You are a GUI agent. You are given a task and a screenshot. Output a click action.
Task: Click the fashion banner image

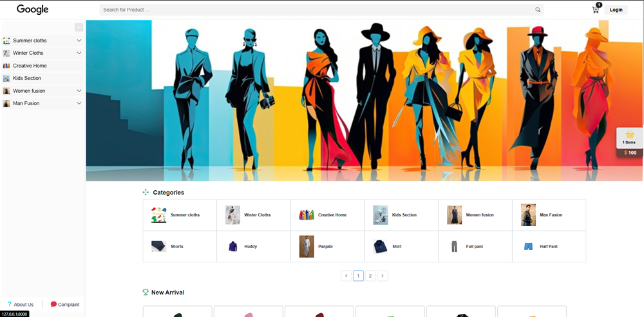pyautogui.click(x=365, y=101)
